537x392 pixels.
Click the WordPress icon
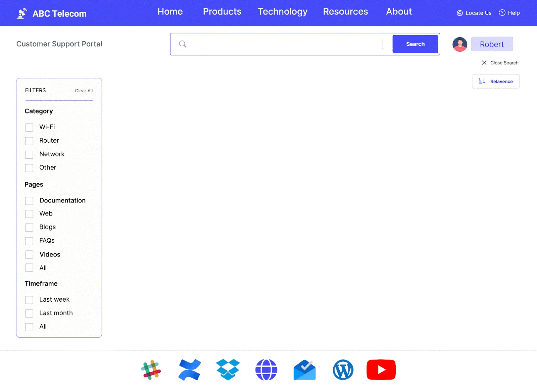[x=343, y=370]
